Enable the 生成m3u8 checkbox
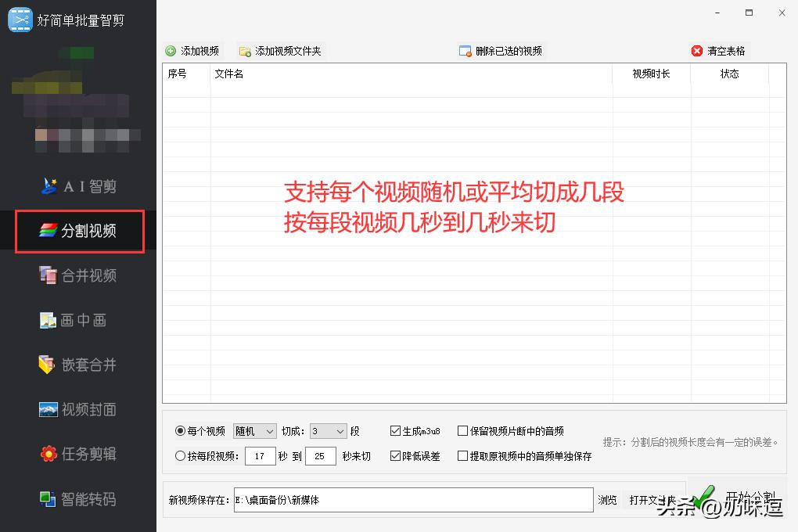Screen dimensions: 798x532 point(394,430)
